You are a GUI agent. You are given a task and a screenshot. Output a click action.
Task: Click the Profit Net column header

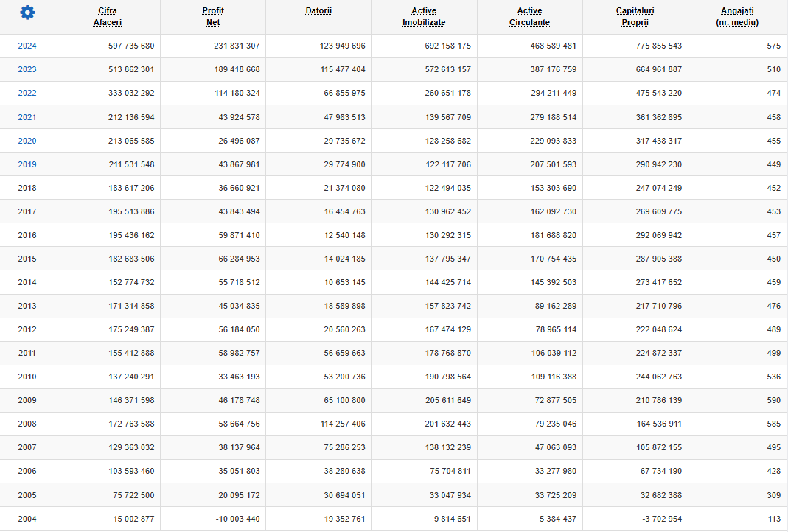tap(213, 16)
